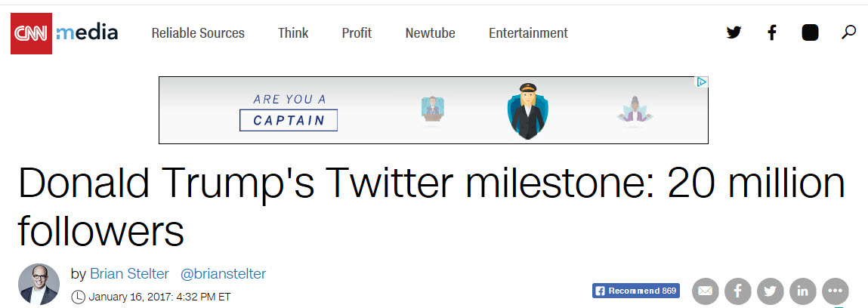Screen dimensions: 868x308
Task: Open Reliable Sources section
Action: (198, 33)
